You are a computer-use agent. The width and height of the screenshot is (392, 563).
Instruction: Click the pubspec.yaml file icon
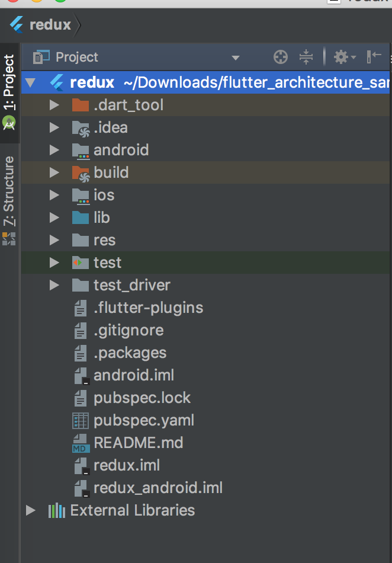pos(81,420)
